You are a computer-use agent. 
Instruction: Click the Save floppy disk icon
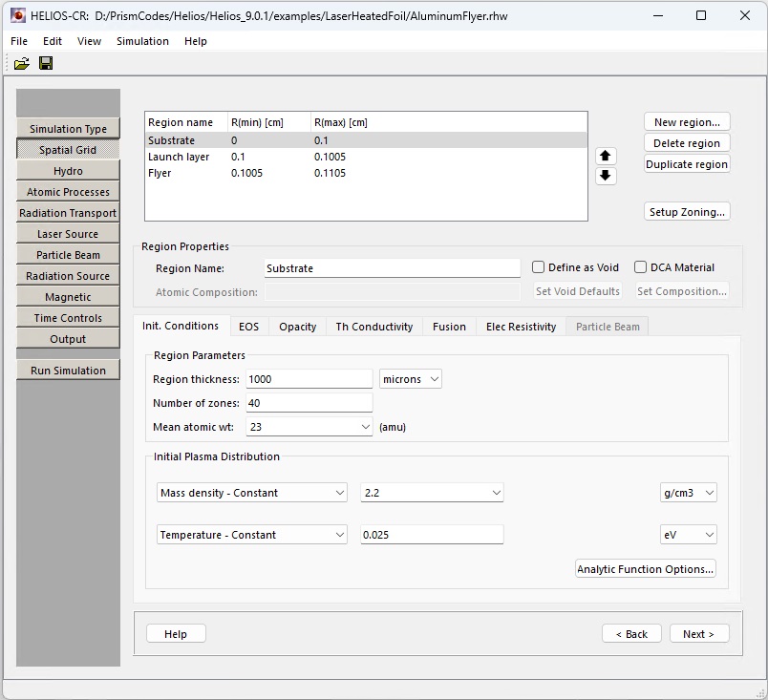click(46, 64)
